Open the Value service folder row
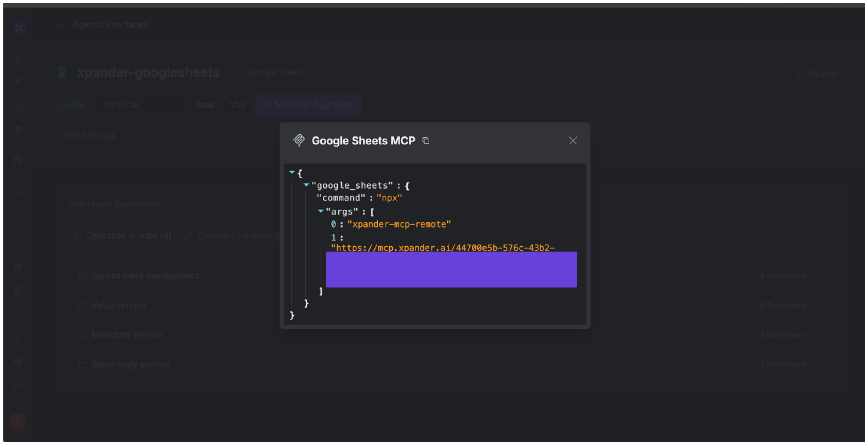 [x=119, y=305]
